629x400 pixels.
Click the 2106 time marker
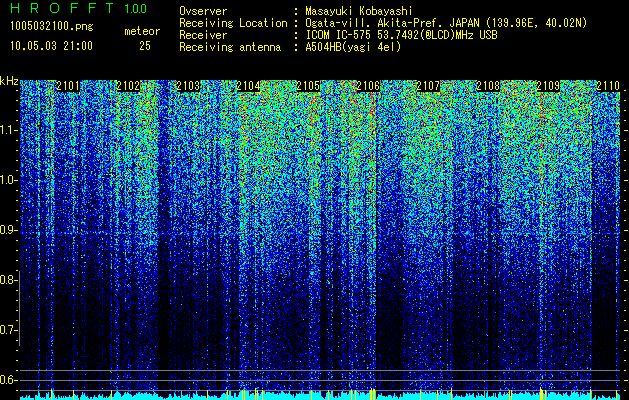pos(368,86)
